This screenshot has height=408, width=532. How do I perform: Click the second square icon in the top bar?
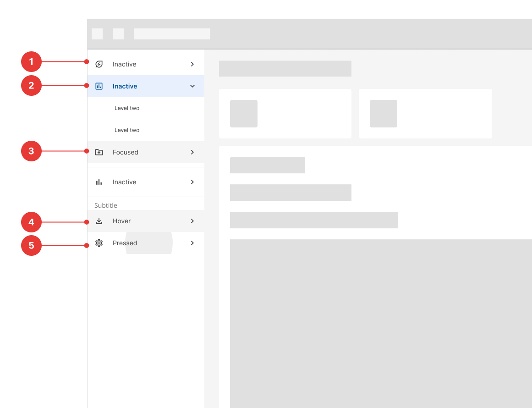pos(118,33)
